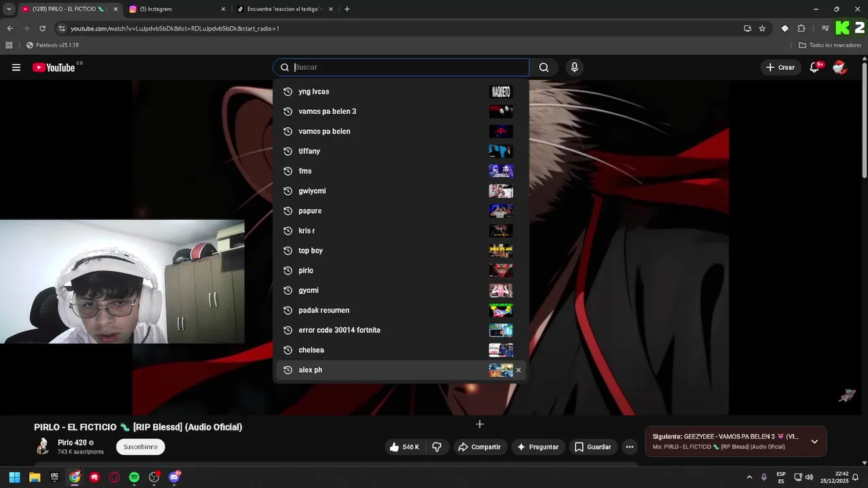
Task: Open the YouTube hamburger guide menu
Action: click(x=16, y=67)
